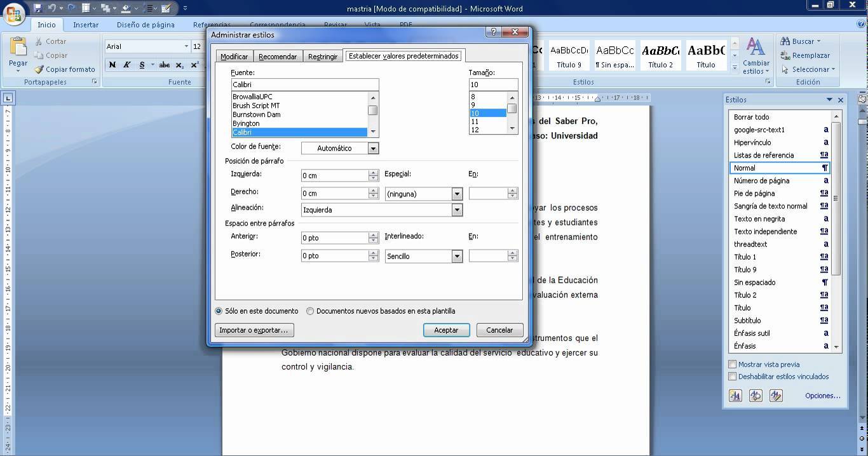
Task: Click the Manage Styles icon in Estilos pane
Action: tap(776, 396)
